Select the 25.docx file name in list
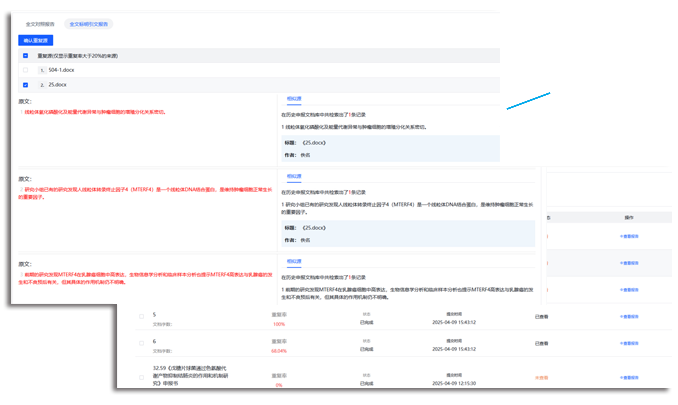 pos(57,85)
